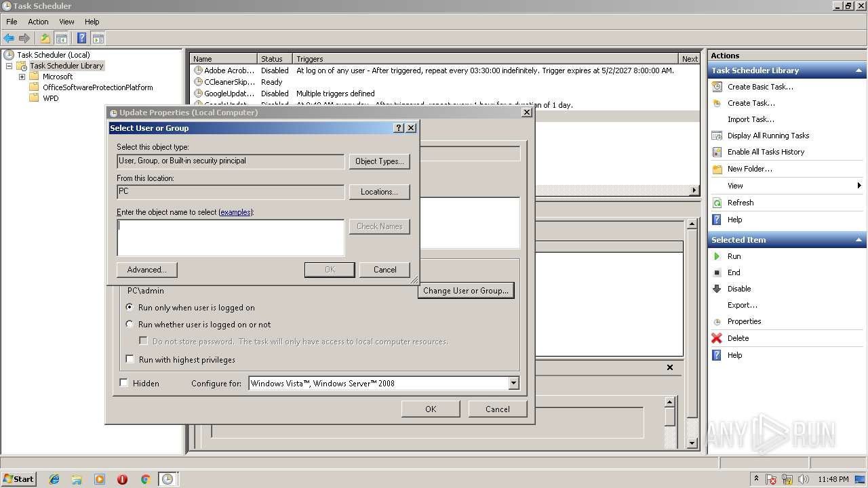Check the Hidden checkbox
This screenshot has width=868, height=488.
coord(123,383)
